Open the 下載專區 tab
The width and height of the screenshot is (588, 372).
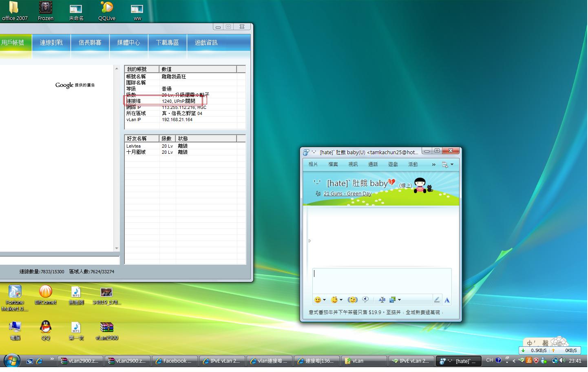pyautogui.click(x=167, y=42)
